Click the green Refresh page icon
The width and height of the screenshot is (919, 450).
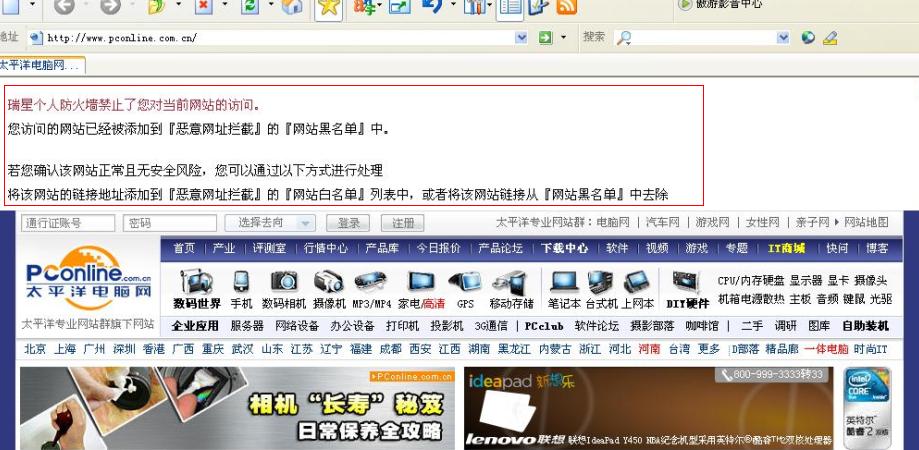[x=250, y=6]
